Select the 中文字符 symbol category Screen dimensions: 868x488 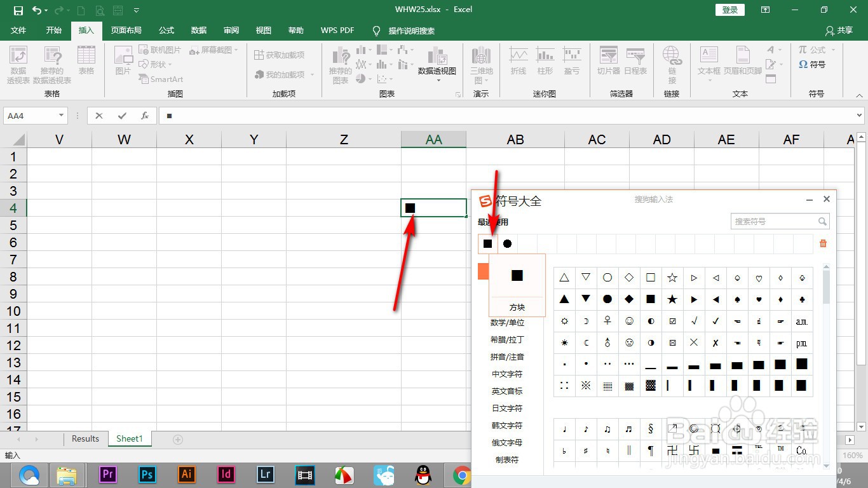click(x=506, y=374)
